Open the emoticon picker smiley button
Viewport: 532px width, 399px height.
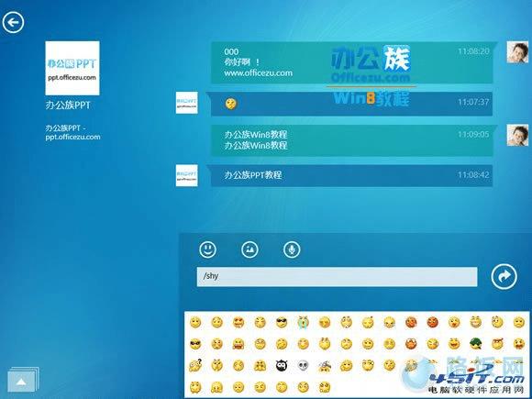[207, 249]
